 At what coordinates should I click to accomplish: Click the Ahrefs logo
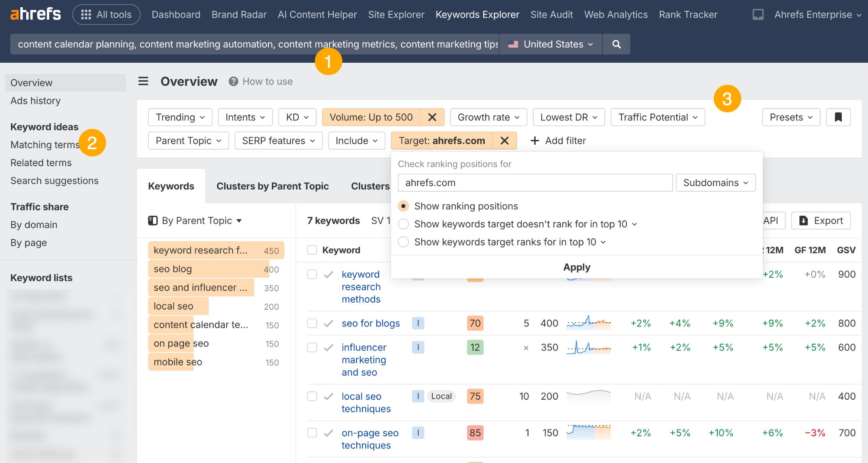pyautogui.click(x=35, y=14)
